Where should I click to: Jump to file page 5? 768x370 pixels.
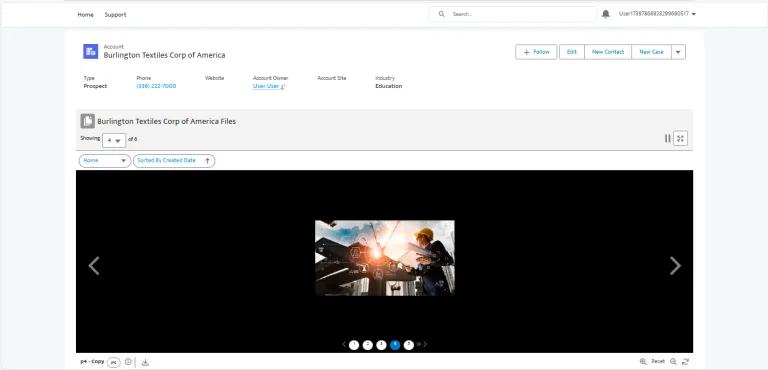pyautogui.click(x=409, y=345)
